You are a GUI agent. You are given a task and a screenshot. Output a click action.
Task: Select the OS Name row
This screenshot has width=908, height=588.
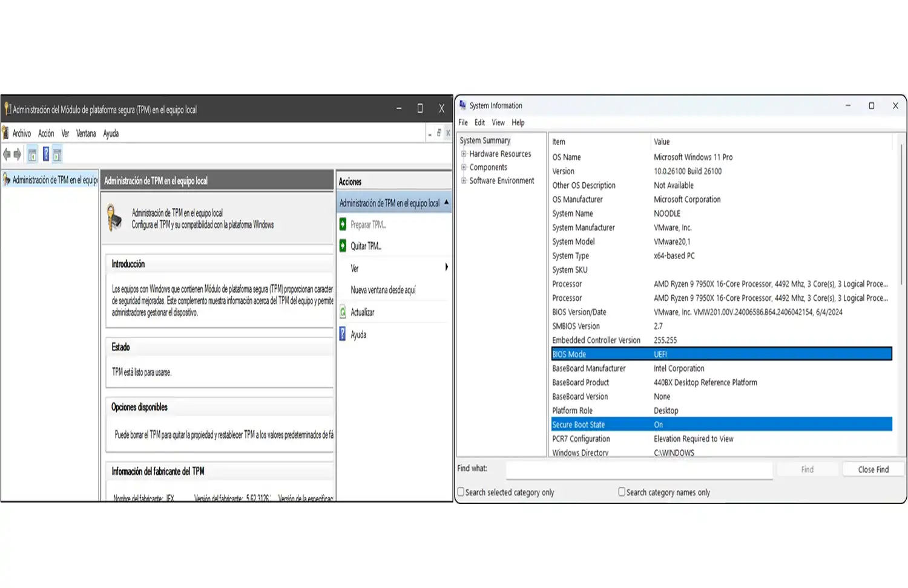pyautogui.click(x=722, y=157)
